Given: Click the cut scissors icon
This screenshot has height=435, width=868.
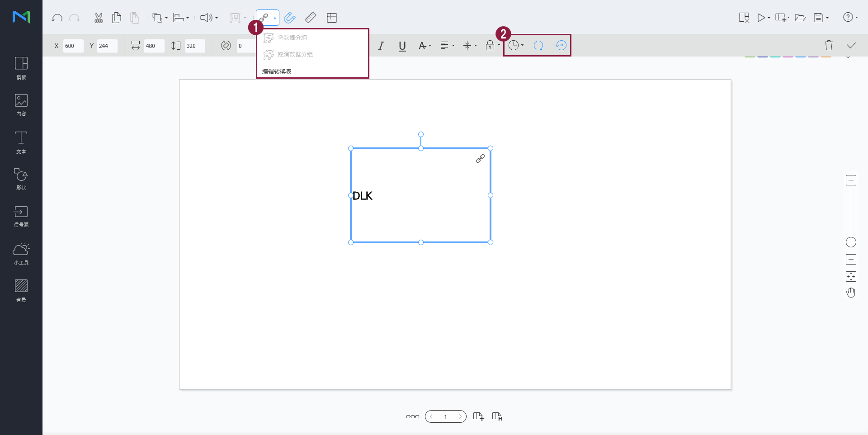Looking at the screenshot, I should coord(99,18).
